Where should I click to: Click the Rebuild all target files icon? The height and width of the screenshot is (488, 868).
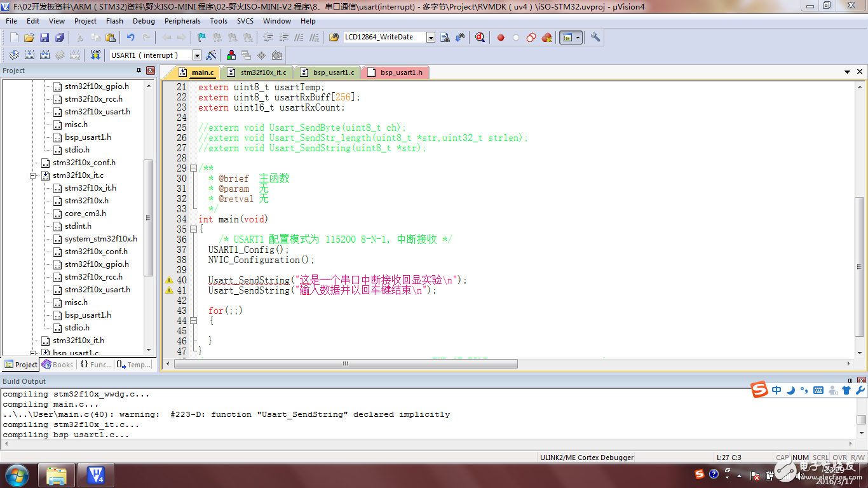click(x=44, y=55)
